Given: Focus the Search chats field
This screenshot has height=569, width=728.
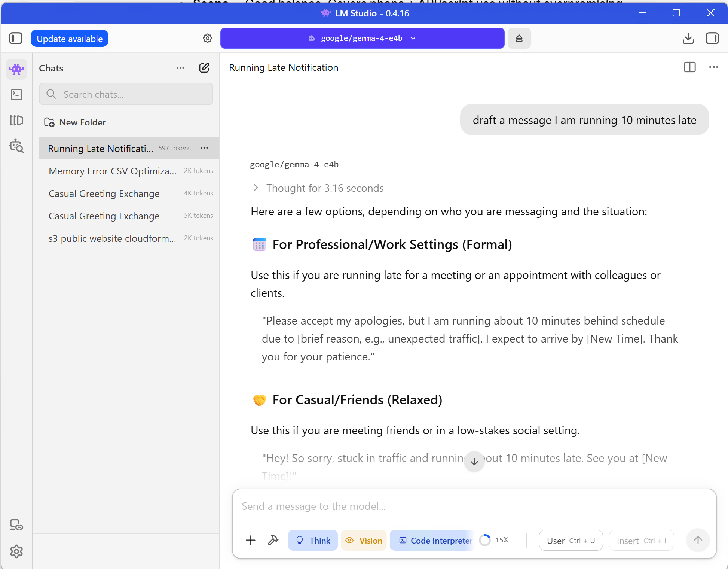Looking at the screenshot, I should (126, 94).
